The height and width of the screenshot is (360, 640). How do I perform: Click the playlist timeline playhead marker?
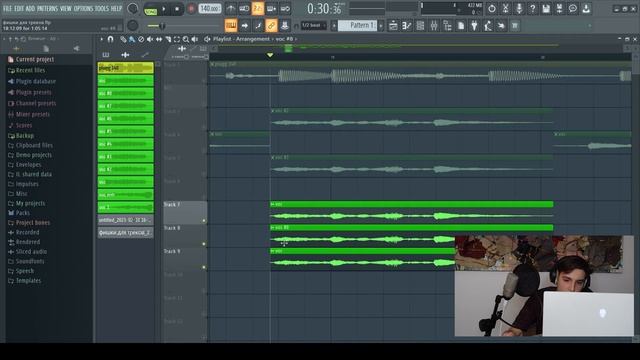click(270, 55)
